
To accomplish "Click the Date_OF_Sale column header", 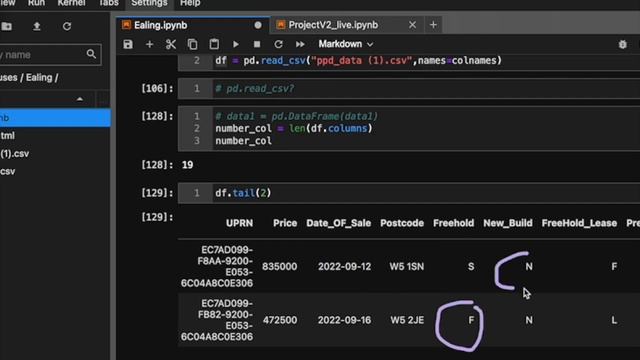I will pos(338,223).
